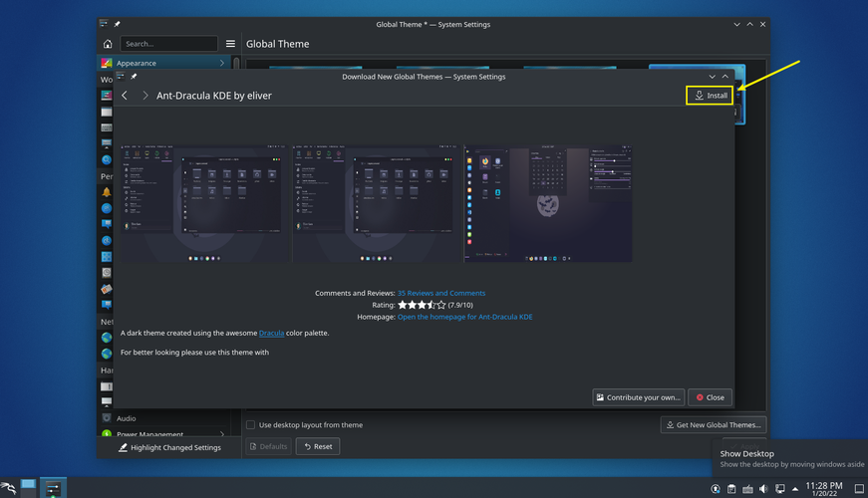Pin the Global Theme settings window

point(117,24)
